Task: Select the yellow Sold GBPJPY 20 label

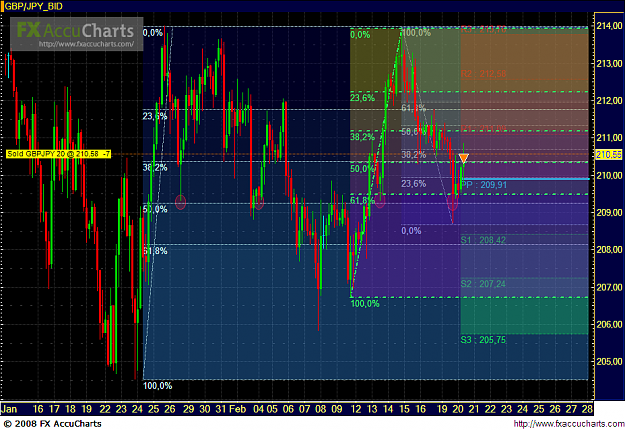Action: (59, 154)
